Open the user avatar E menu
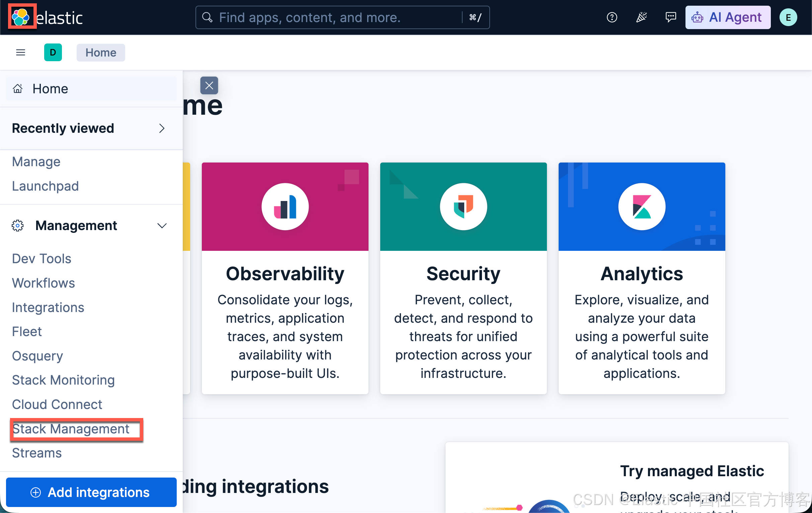The image size is (812, 513). [788, 17]
